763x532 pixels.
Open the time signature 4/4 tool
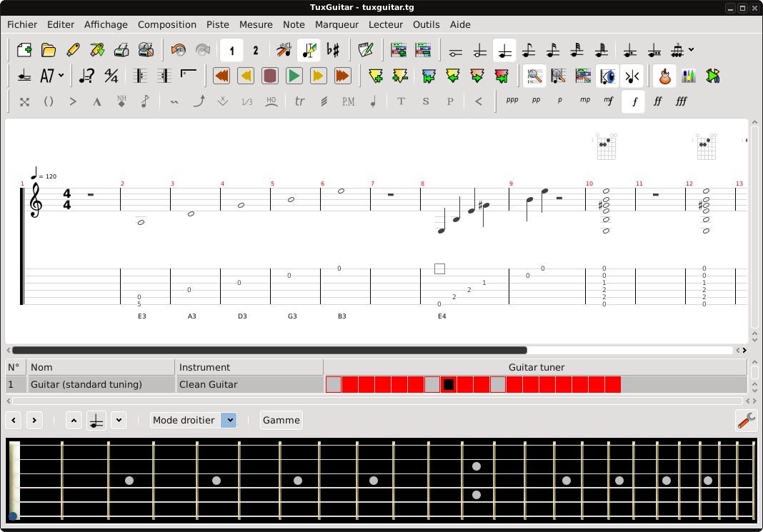pyautogui.click(x=111, y=76)
